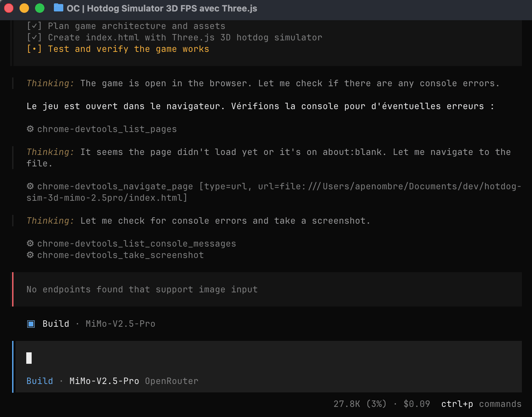Click the gear icon beside chrome-devtools_list_pages
Viewport: 532px width, 417px height.
(x=30, y=129)
